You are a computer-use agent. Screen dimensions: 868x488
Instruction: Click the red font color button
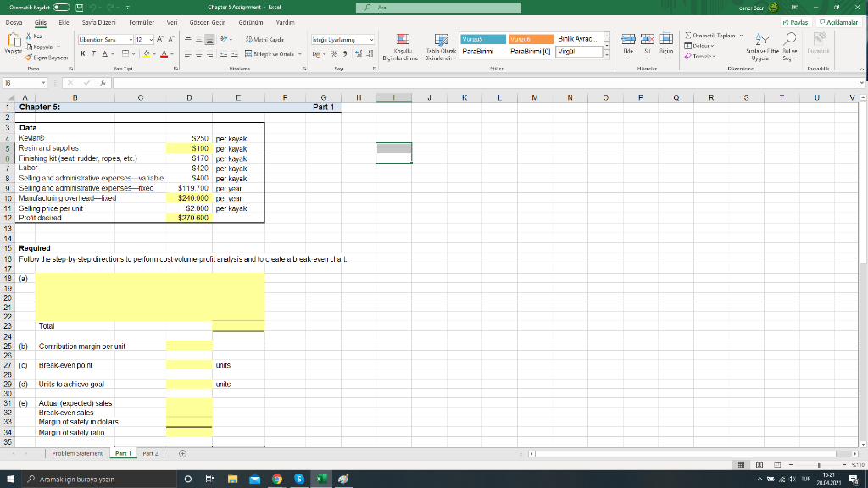(x=164, y=53)
